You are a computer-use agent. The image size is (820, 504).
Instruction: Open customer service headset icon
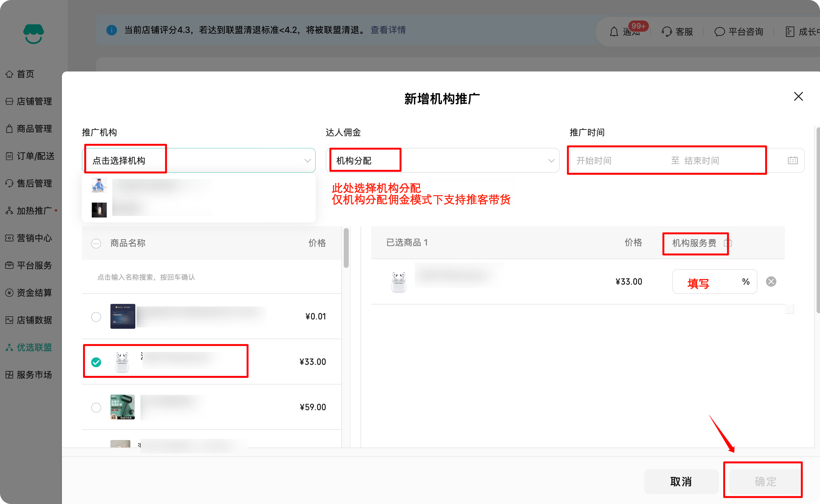pyautogui.click(x=667, y=32)
